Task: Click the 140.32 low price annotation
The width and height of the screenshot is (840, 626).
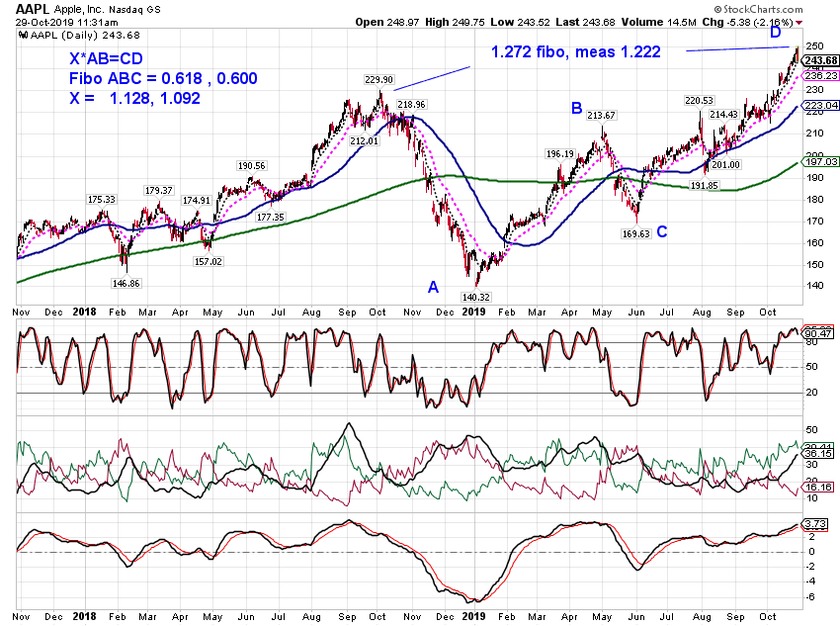Action: pyautogui.click(x=475, y=297)
